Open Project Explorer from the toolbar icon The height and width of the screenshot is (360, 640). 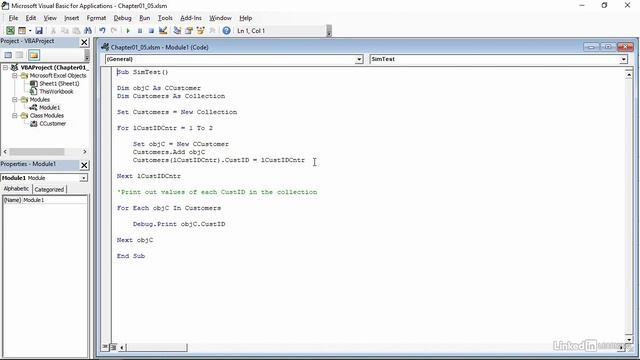point(177,31)
